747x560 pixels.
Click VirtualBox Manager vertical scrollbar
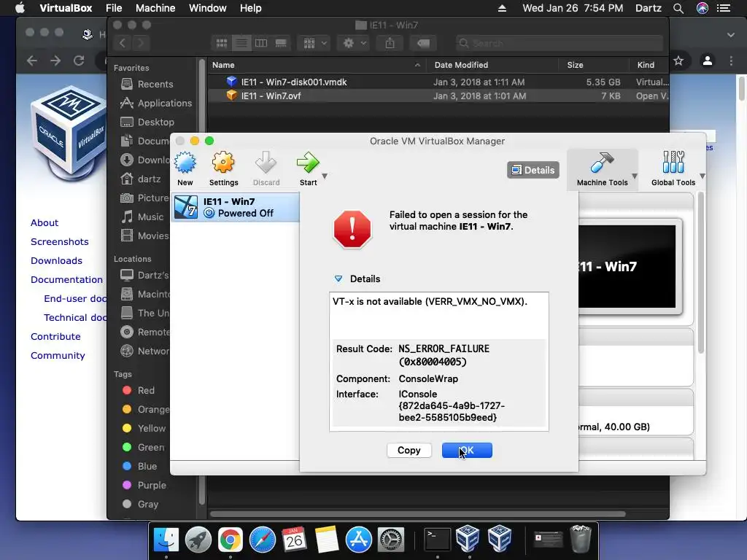coord(701,273)
